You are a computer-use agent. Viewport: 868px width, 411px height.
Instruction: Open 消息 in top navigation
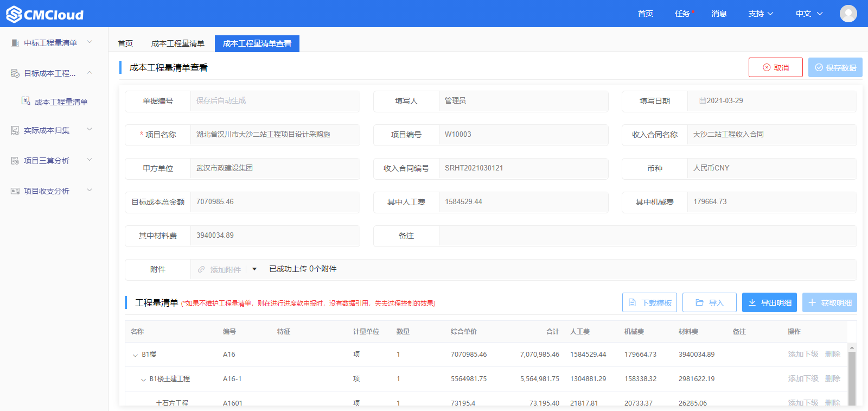coord(719,14)
